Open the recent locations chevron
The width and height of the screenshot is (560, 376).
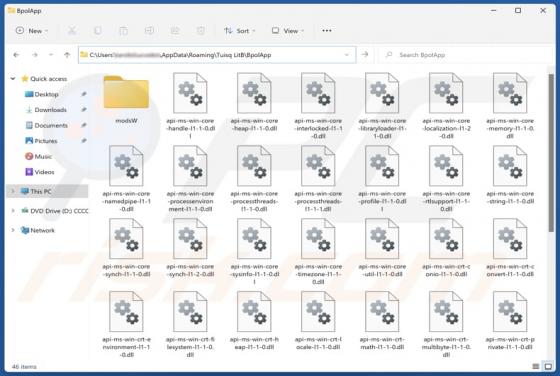(x=51, y=55)
